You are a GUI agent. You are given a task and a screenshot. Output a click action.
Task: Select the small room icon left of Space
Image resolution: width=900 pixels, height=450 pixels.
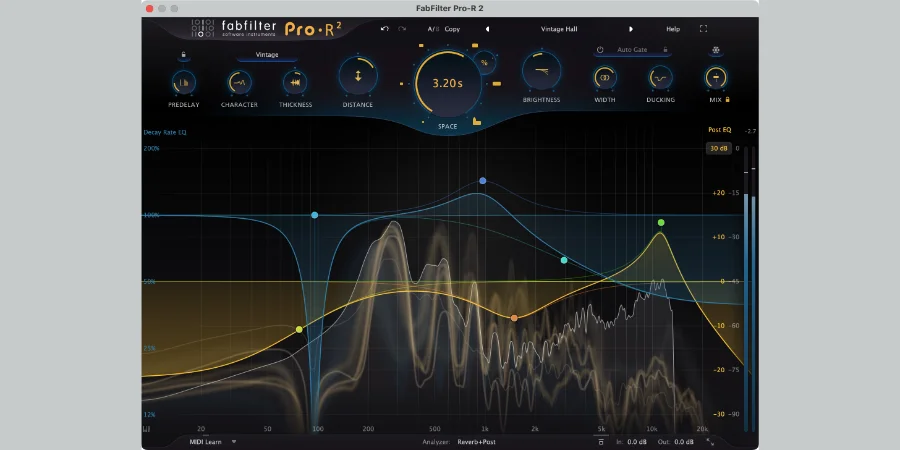point(402,84)
